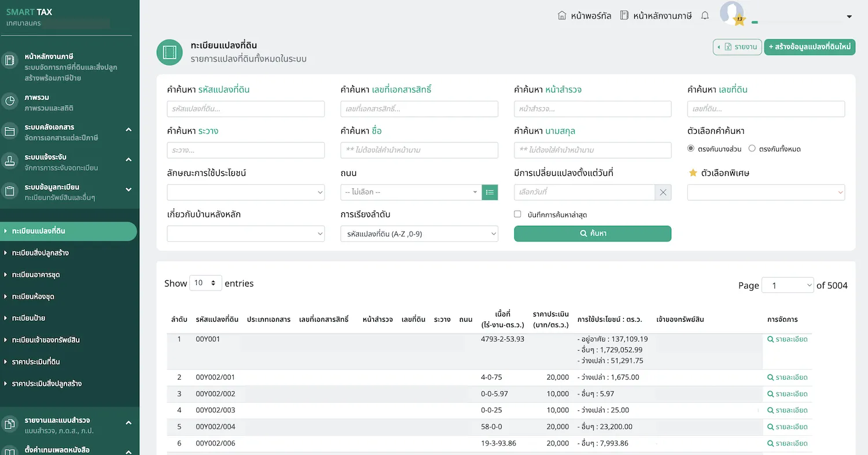Click ระบบคลังเอกสาร folder icon

[x=10, y=131]
